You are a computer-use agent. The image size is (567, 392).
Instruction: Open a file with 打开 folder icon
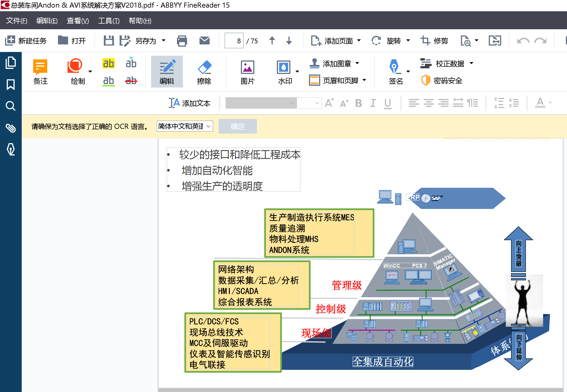[x=63, y=40]
